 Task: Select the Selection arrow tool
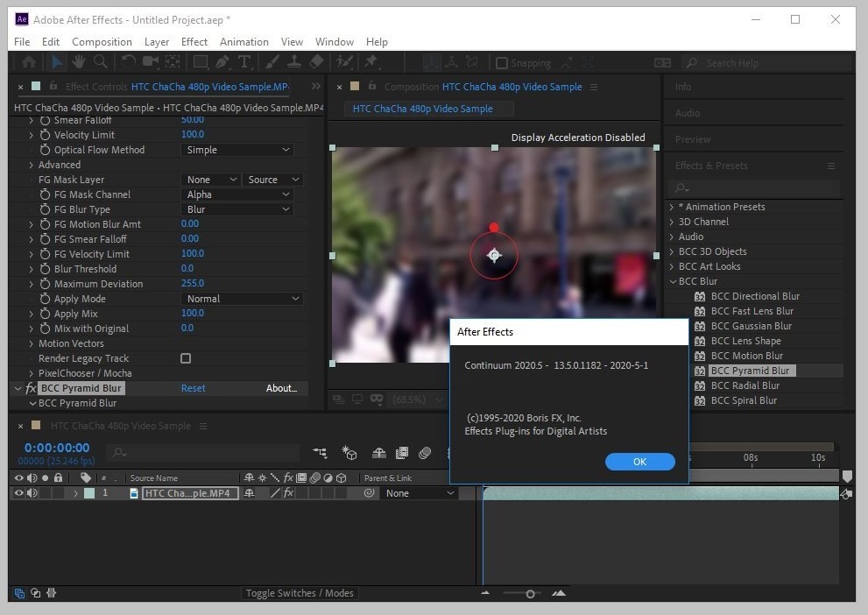pos(56,62)
